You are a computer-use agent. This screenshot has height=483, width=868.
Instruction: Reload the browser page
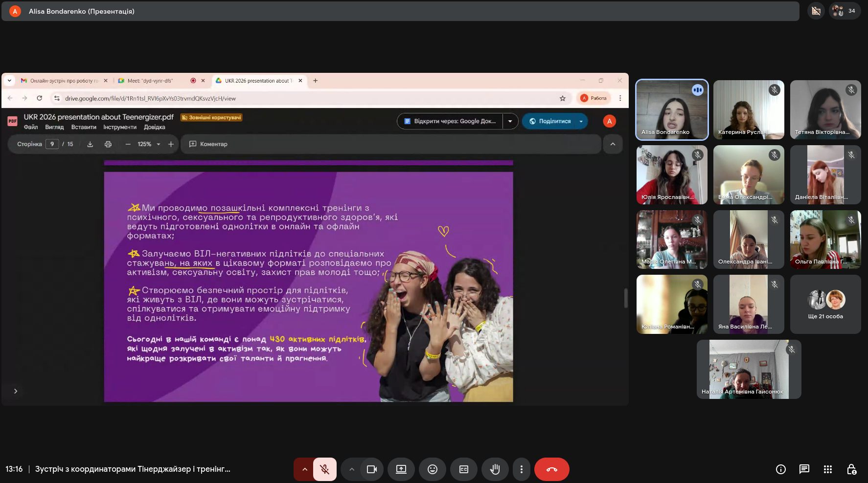[40, 98]
